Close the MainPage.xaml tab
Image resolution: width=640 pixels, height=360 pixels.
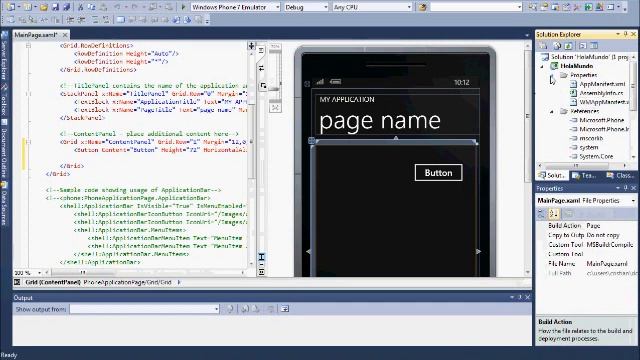pos(64,35)
